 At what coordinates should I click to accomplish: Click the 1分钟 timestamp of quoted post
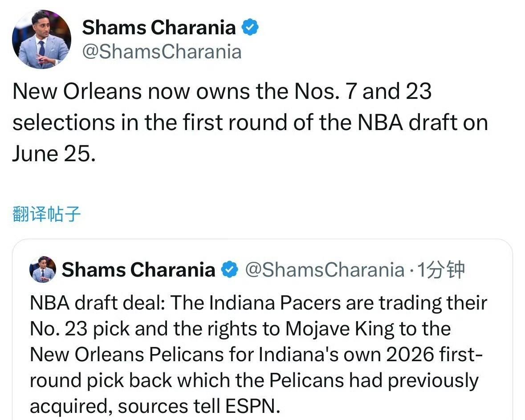[x=441, y=269]
